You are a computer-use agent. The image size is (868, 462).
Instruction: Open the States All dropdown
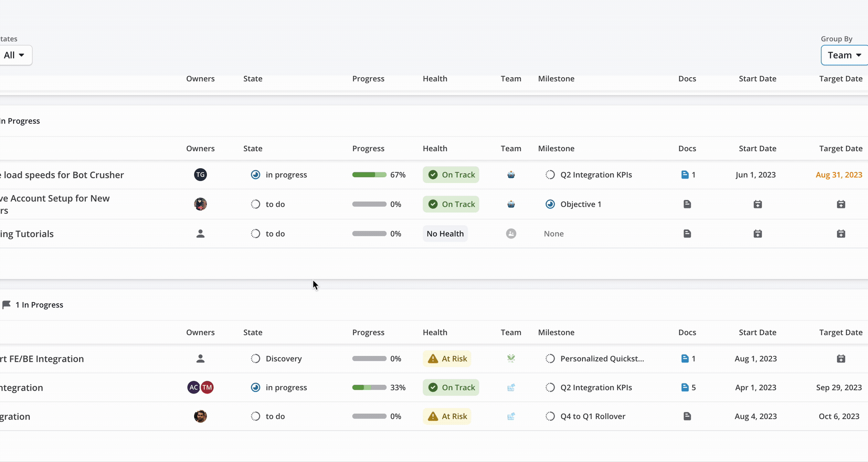click(15, 55)
